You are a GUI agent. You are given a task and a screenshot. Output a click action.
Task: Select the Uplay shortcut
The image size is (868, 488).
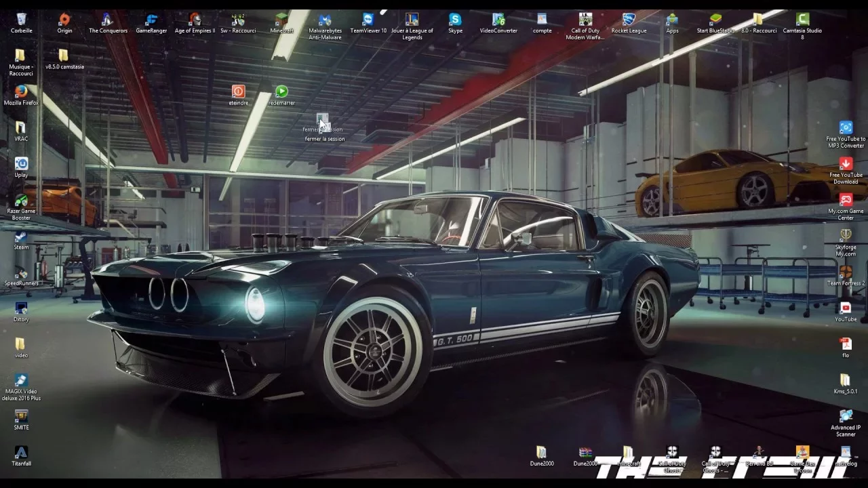coord(21,163)
